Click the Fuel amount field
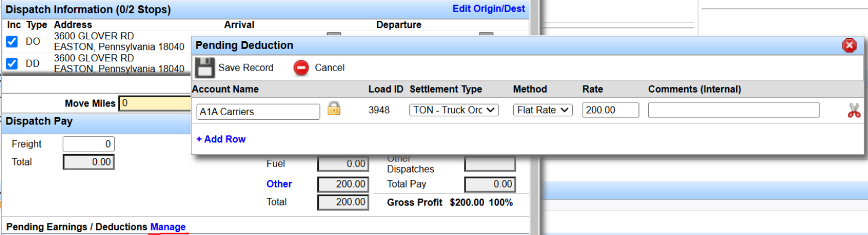Viewport: 868px width, 235px height. coord(343,164)
